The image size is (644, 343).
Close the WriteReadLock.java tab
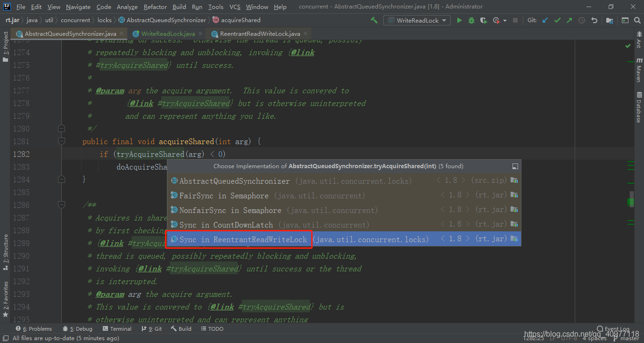(201, 33)
